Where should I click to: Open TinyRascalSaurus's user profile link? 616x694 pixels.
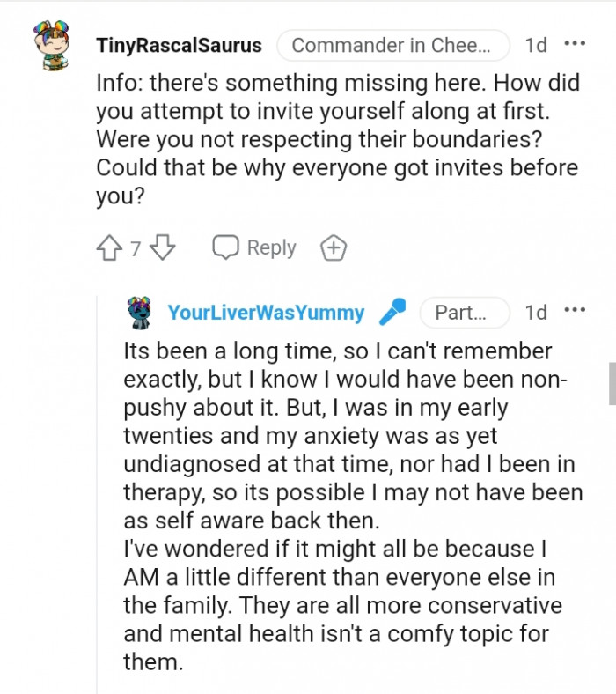[179, 45]
